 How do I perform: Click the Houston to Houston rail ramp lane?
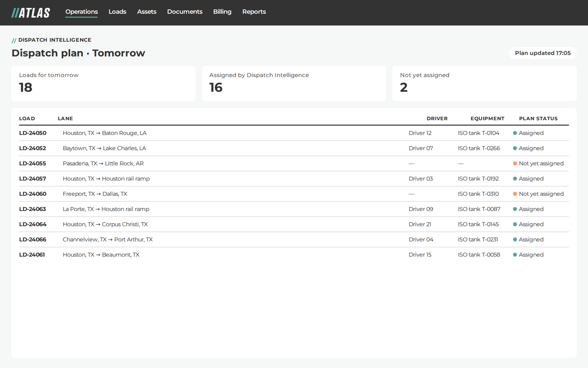[106, 179]
